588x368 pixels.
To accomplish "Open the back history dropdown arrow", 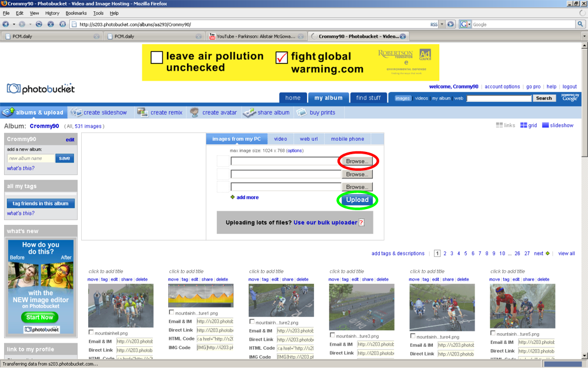I will pyautogui.click(x=14, y=24).
